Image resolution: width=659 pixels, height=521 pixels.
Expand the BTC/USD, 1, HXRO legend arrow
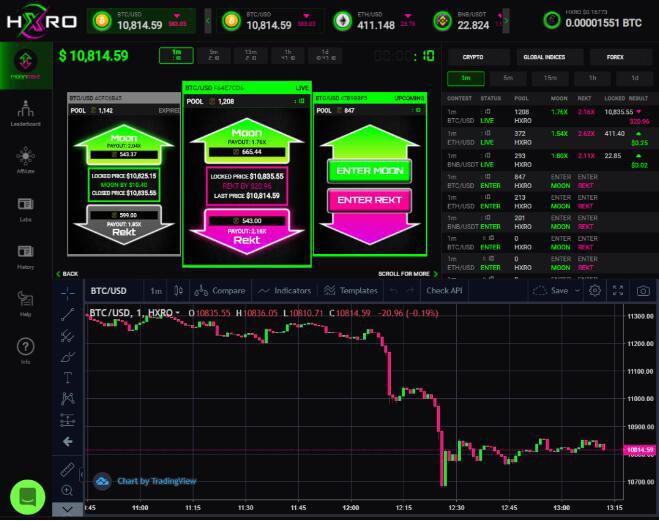point(178,313)
